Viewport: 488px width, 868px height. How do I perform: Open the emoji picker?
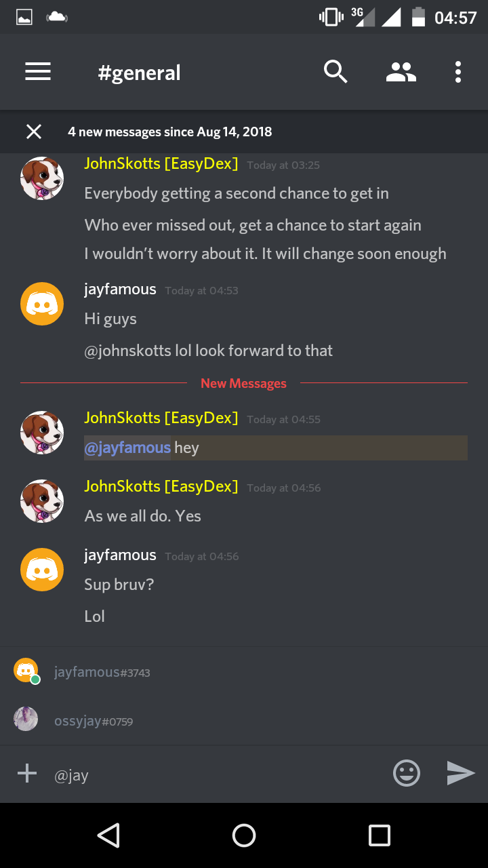[x=407, y=773]
